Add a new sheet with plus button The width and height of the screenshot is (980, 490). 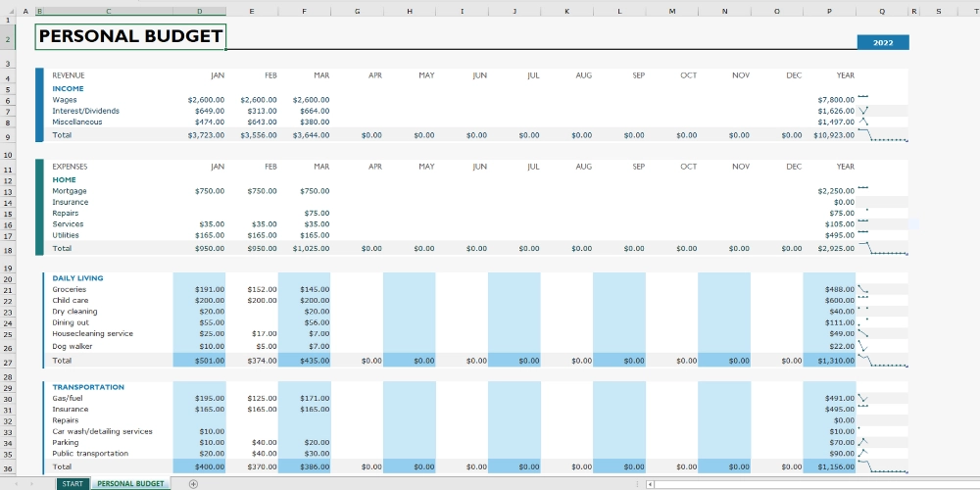[x=193, y=484]
